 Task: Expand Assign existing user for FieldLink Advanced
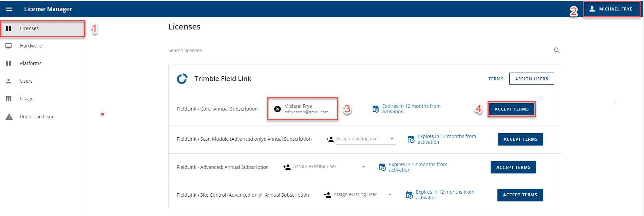(363, 166)
